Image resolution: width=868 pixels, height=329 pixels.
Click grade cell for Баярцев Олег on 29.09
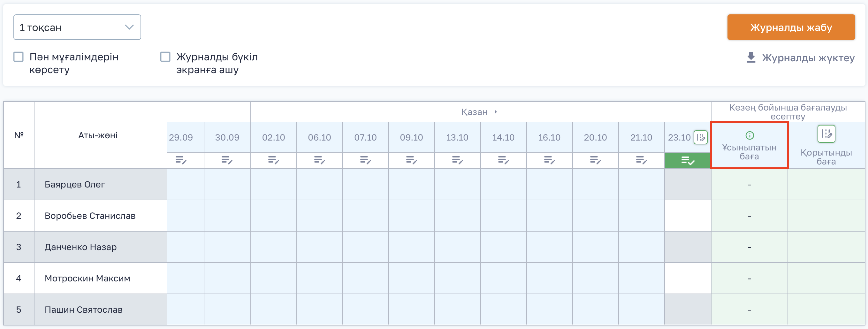pyautogui.click(x=185, y=184)
